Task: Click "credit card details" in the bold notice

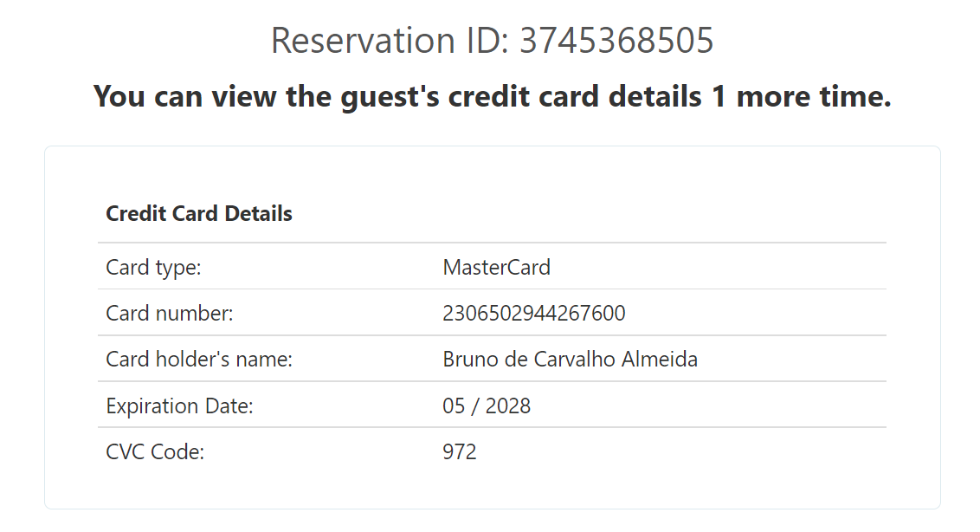Action: click(575, 96)
